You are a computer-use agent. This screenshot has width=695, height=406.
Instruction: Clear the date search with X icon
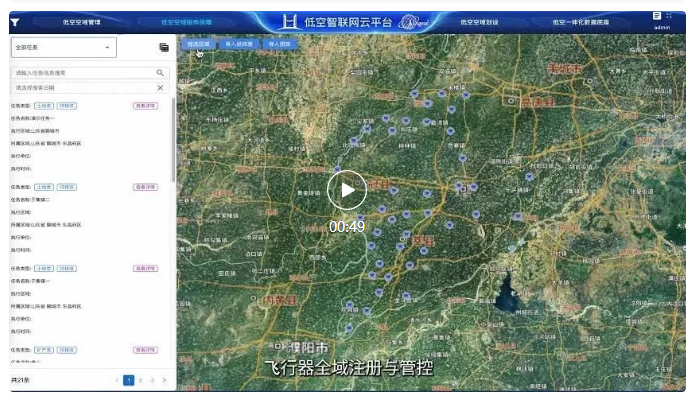[x=160, y=88]
